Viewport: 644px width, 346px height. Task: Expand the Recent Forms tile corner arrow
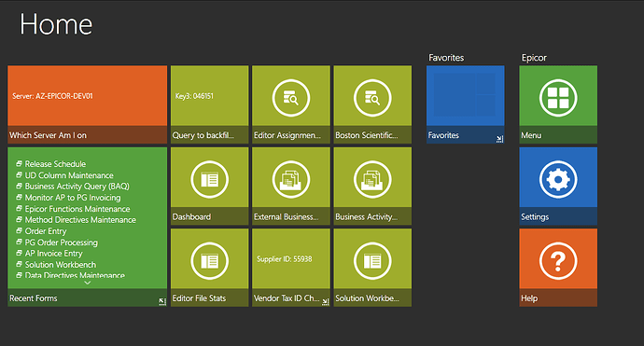[162, 301]
